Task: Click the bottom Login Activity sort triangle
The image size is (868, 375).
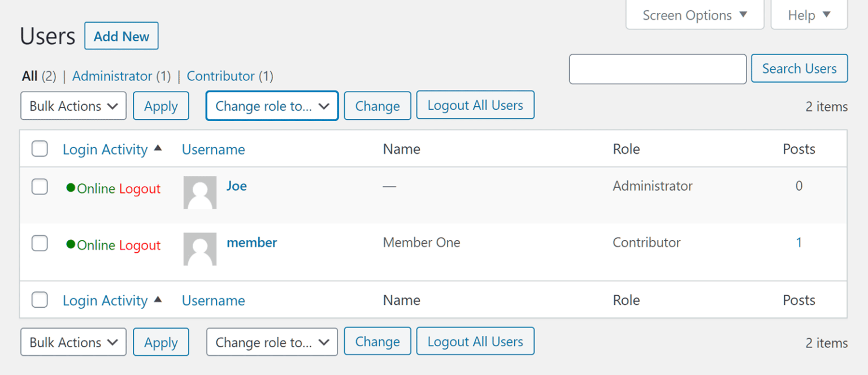Action: pyautogui.click(x=158, y=299)
